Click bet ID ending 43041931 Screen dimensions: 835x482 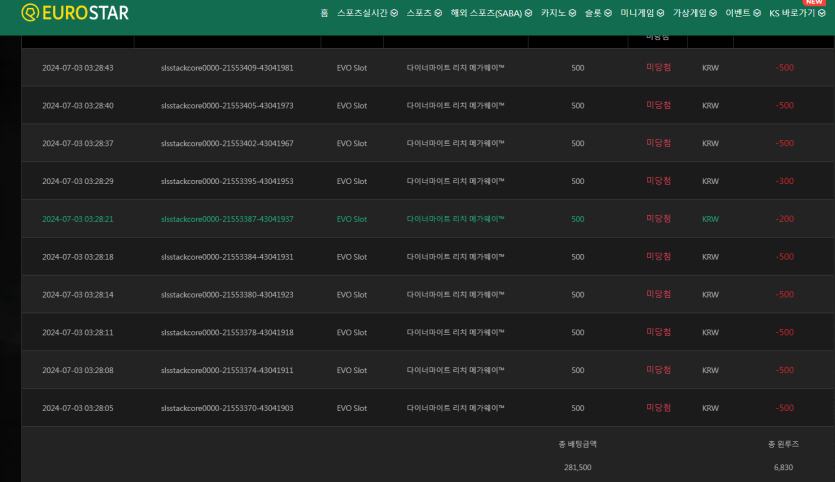click(x=227, y=257)
